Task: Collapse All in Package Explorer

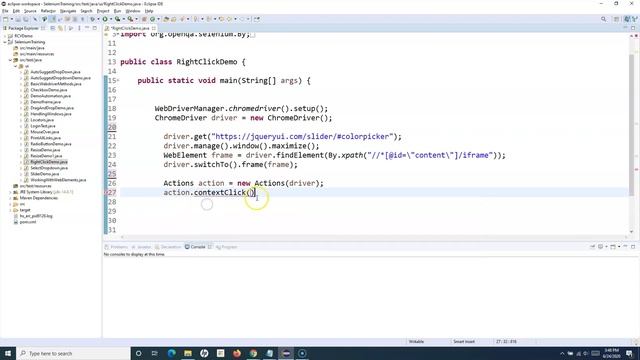Action: (53, 28)
